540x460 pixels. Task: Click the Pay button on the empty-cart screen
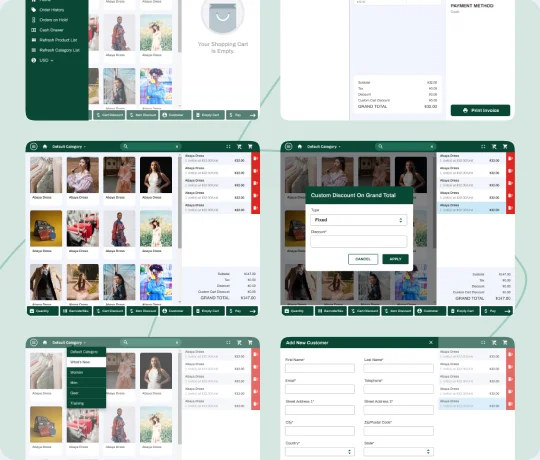[x=242, y=115]
